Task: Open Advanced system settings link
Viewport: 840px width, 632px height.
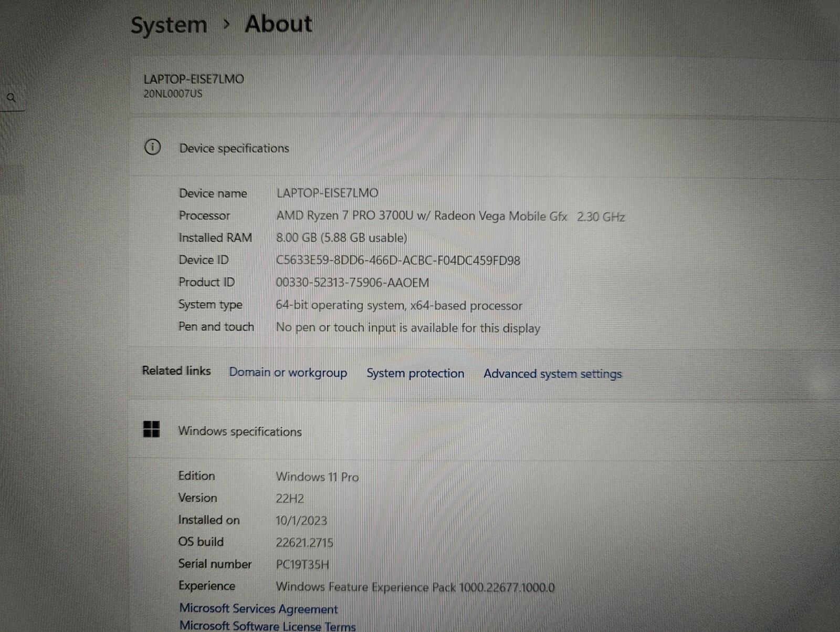Action: pyautogui.click(x=552, y=374)
